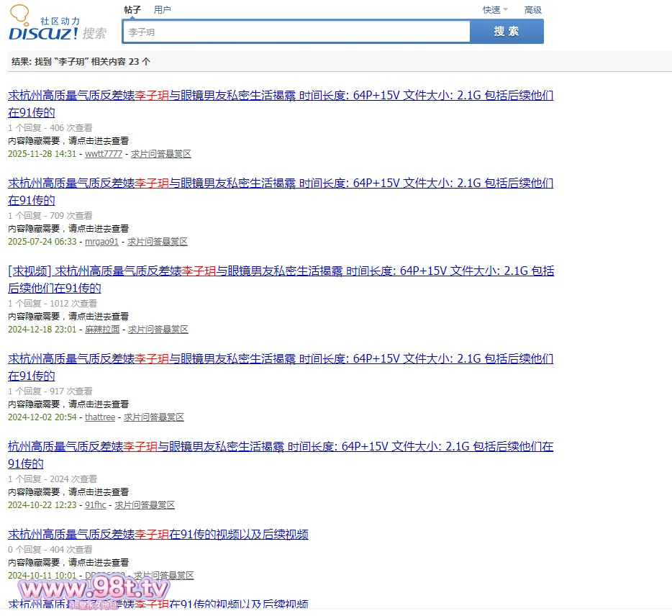The image size is (672, 616).
Task: Open 求片问答悬赏区 link beside 麻辣拉面
Action: 158,330
